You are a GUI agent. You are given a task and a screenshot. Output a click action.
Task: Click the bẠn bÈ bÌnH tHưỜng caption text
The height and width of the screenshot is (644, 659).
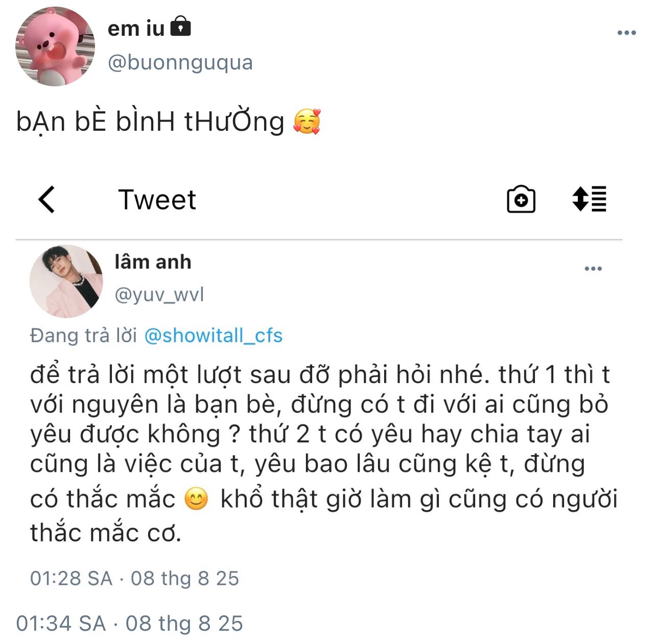tap(150, 122)
